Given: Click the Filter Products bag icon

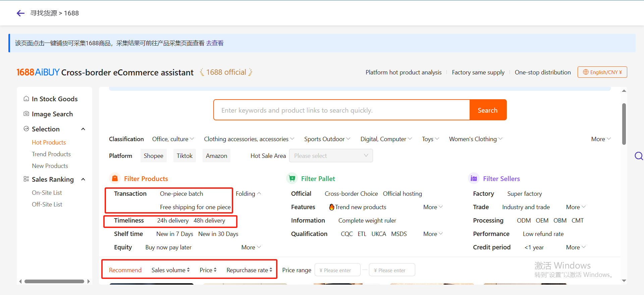Looking at the screenshot, I should [x=115, y=178].
